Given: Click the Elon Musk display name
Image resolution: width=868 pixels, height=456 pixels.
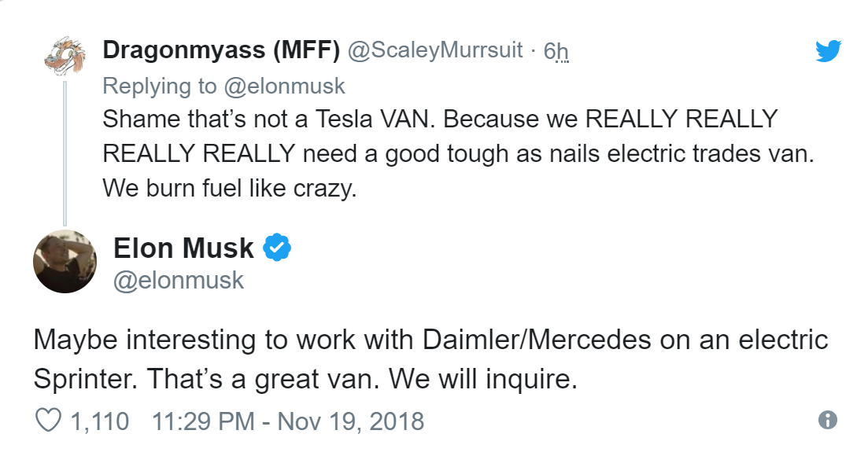Looking at the screenshot, I should (x=183, y=248).
